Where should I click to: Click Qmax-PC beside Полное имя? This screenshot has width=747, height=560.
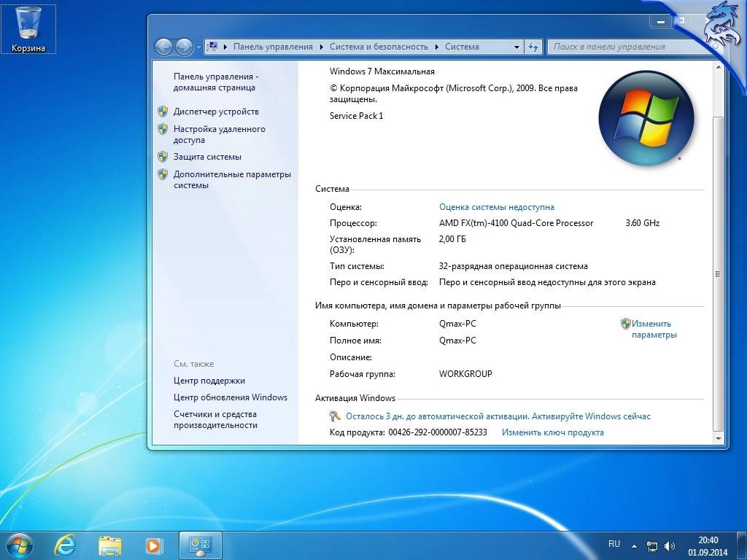pyautogui.click(x=457, y=341)
